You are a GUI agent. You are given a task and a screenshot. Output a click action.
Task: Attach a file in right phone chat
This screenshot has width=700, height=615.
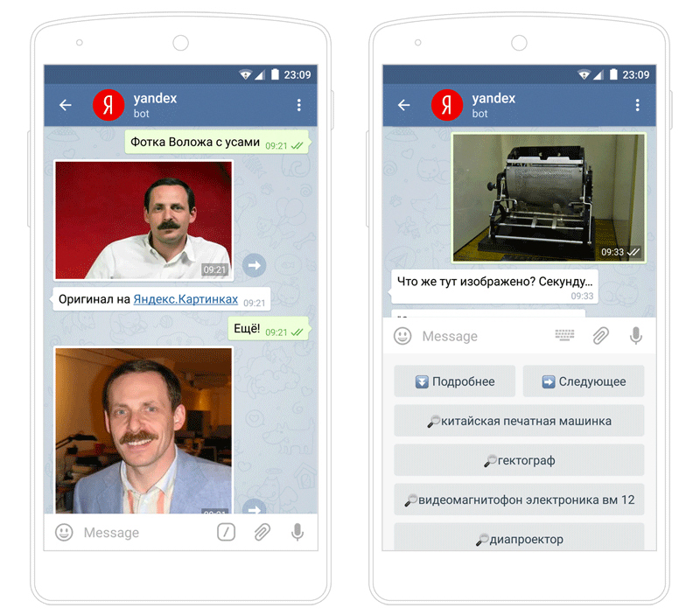[600, 336]
